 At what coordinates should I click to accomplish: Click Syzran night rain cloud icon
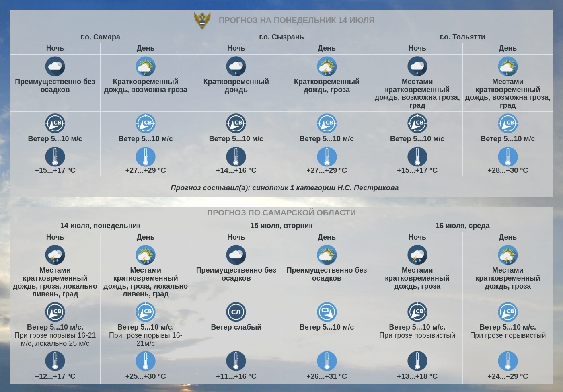pyautogui.click(x=236, y=67)
